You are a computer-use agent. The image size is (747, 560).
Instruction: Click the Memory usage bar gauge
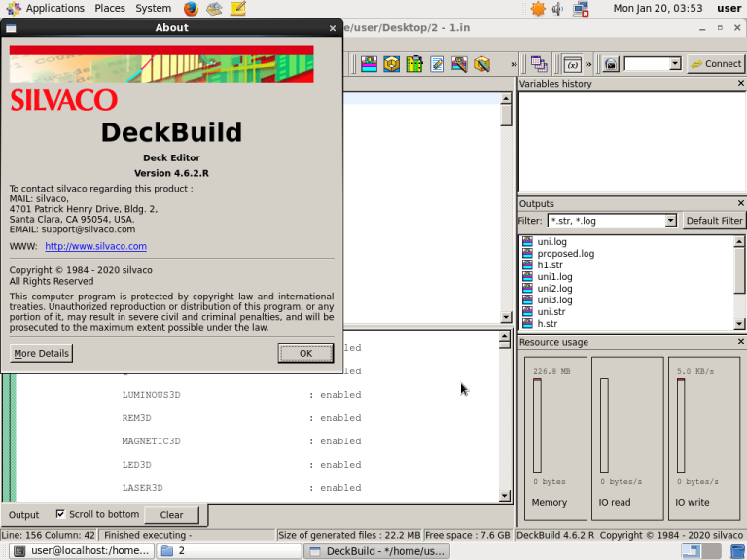pyautogui.click(x=537, y=426)
